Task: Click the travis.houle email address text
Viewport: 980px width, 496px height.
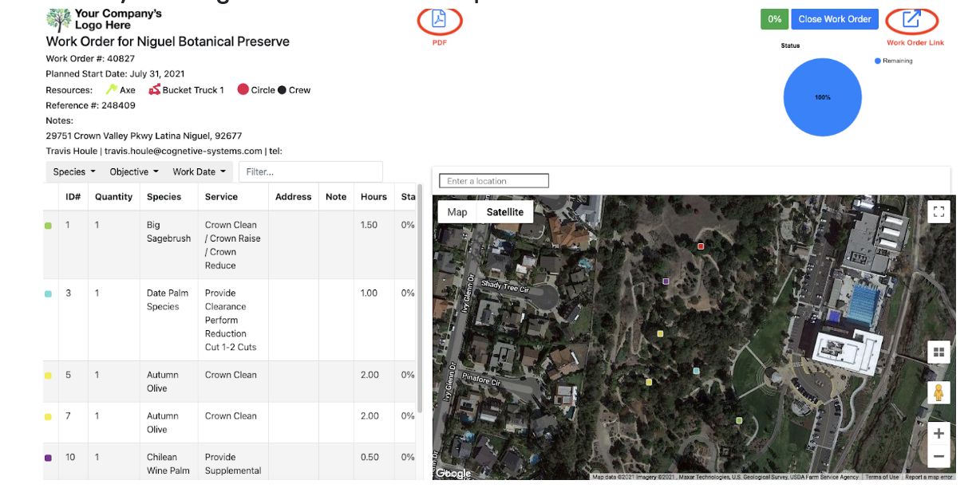Action: [184, 151]
